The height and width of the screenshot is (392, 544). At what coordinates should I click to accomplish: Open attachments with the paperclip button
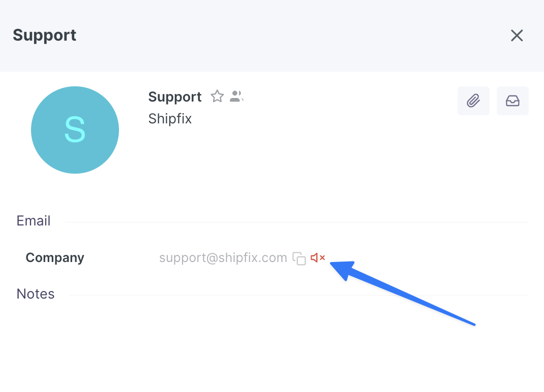pyautogui.click(x=473, y=101)
